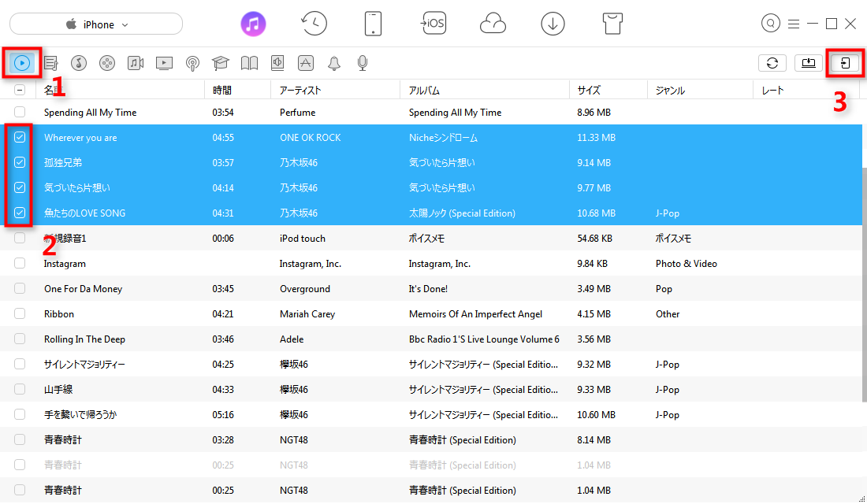The height and width of the screenshot is (504, 867).
Task: Sort by 名前 column header
Action: 120,90
